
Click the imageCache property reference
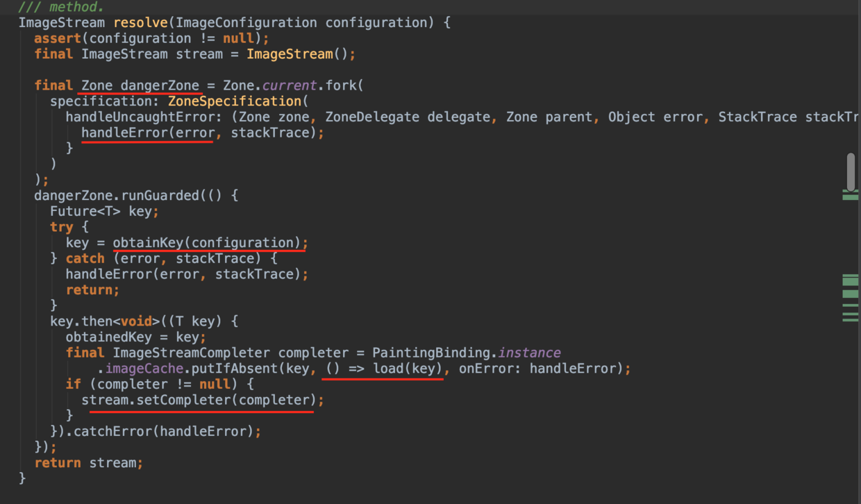144,369
